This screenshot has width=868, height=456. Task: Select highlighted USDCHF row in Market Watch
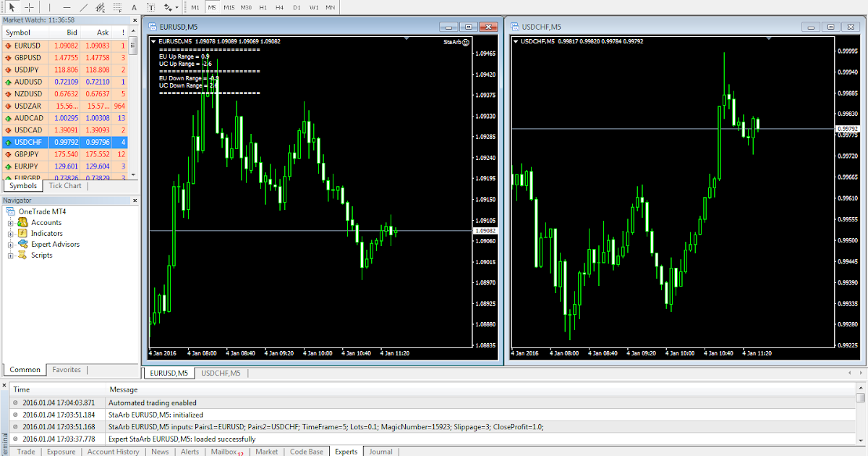65,142
